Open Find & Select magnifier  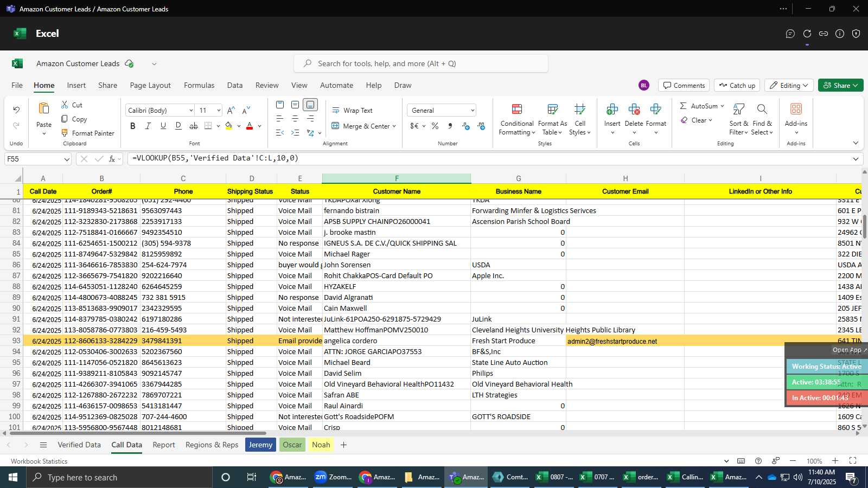coord(762,120)
